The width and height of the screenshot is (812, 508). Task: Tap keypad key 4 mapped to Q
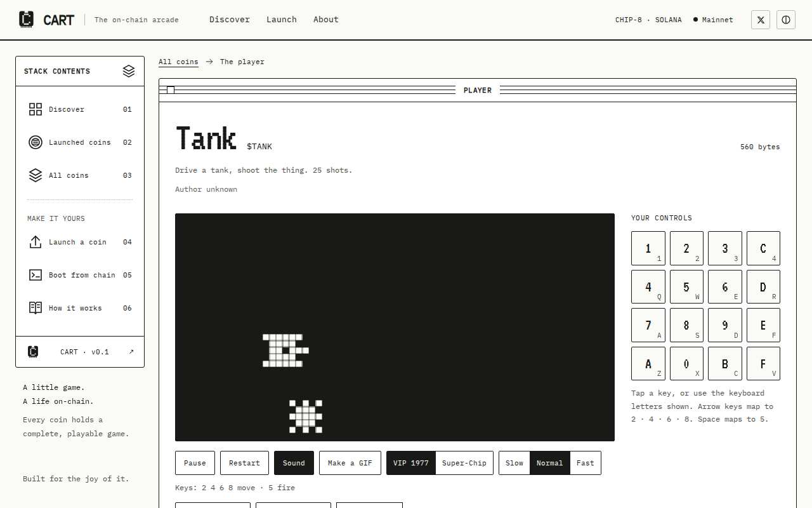click(x=648, y=287)
